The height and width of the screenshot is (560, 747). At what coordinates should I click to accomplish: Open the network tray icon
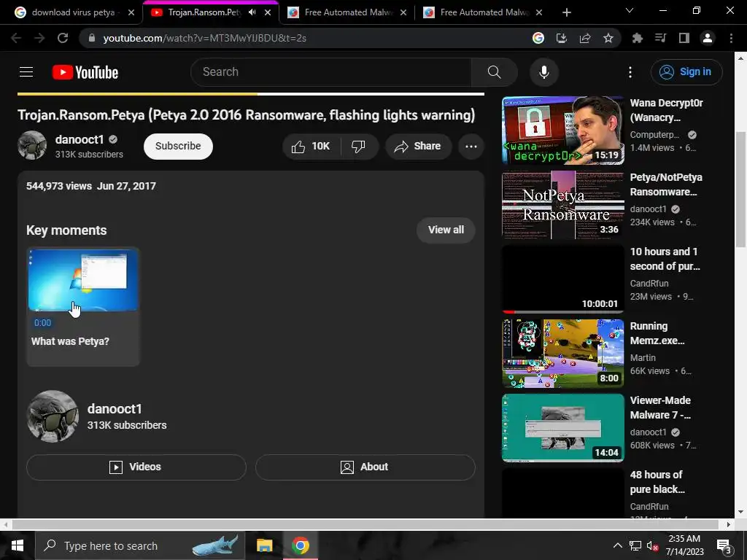pos(635,546)
